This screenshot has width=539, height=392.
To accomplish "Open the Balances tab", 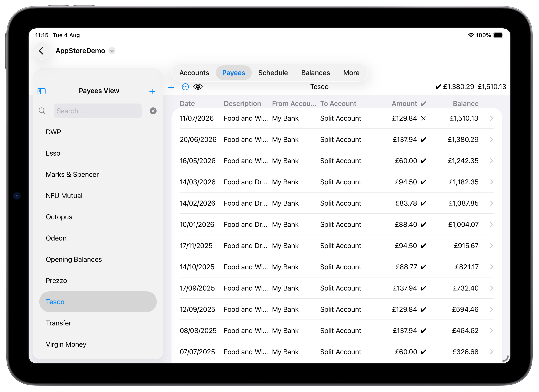I will coord(315,73).
